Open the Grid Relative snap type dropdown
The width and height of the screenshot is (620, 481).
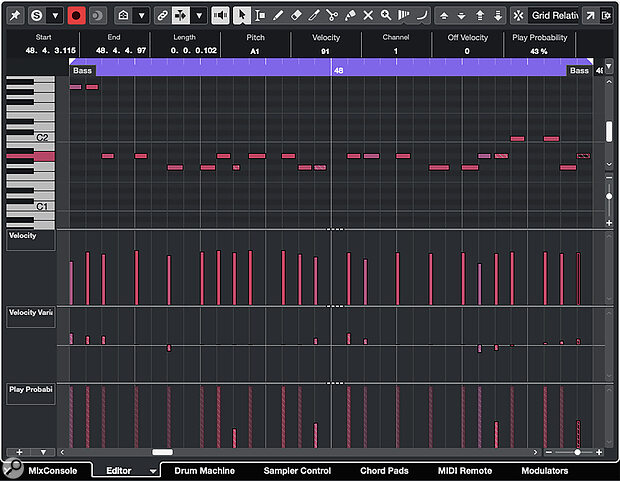pyautogui.click(x=554, y=16)
